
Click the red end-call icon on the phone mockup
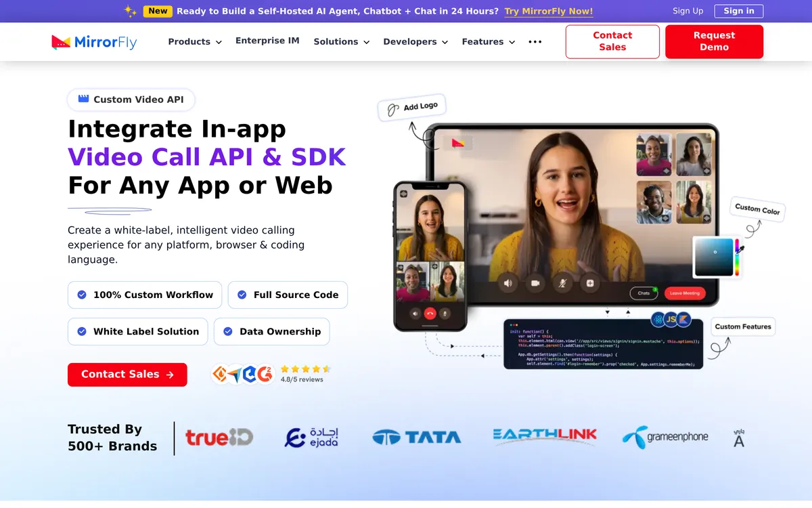(430, 313)
